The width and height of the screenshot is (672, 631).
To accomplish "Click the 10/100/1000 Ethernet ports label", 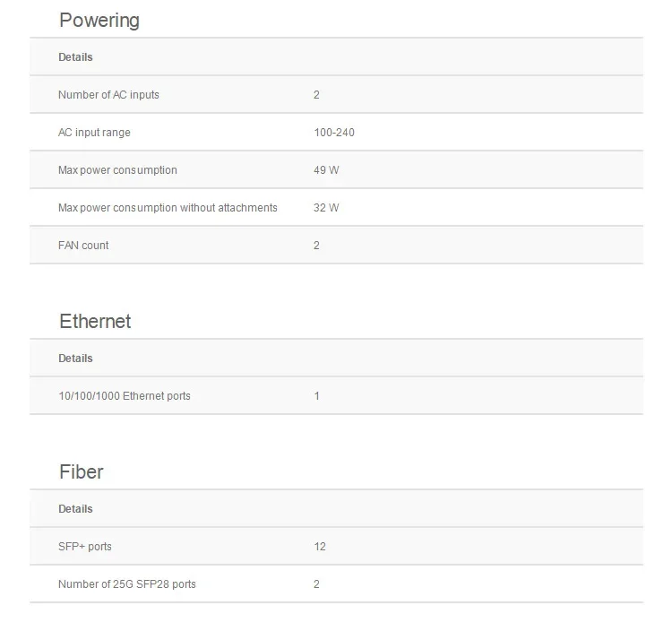I will tap(125, 396).
